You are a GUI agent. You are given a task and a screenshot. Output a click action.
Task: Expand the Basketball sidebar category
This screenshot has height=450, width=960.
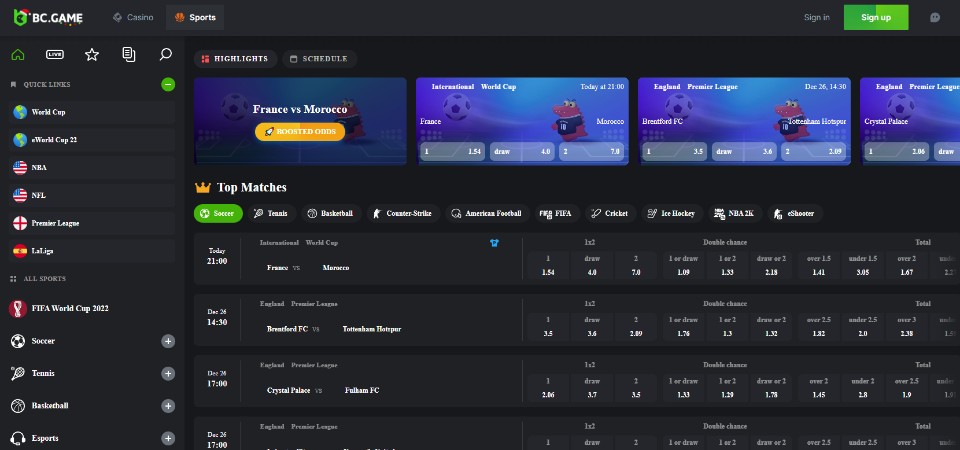[x=168, y=406]
